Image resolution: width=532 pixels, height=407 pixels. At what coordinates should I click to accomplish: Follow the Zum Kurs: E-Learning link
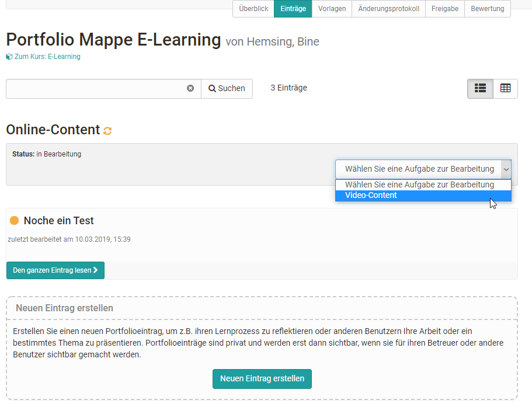click(x=47, y=57)
